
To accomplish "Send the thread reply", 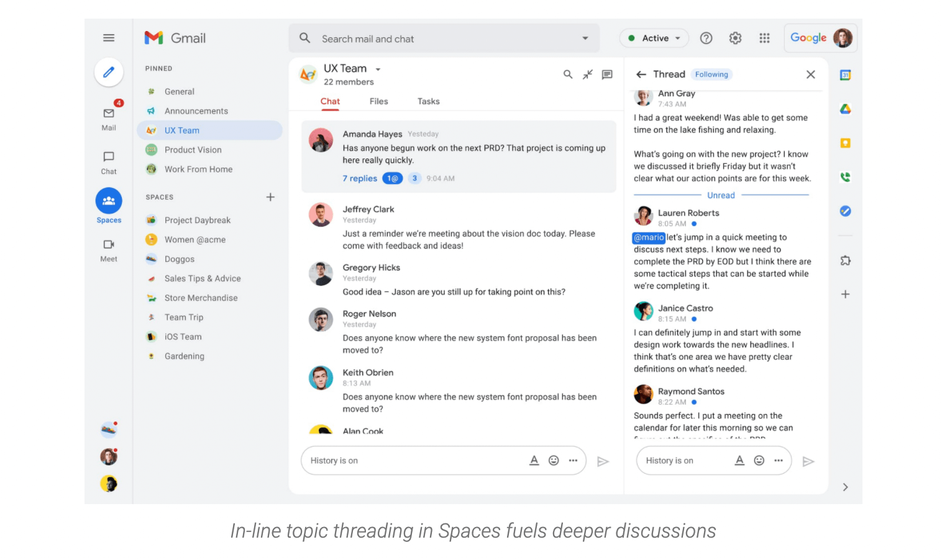I will click(x=808, y=461).
